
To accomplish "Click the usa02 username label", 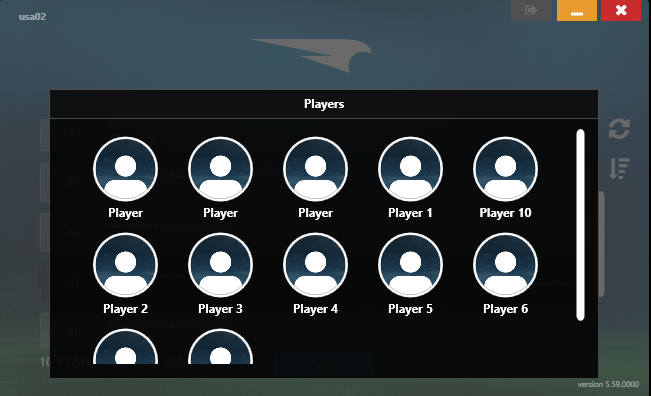I will coord(32,17).
